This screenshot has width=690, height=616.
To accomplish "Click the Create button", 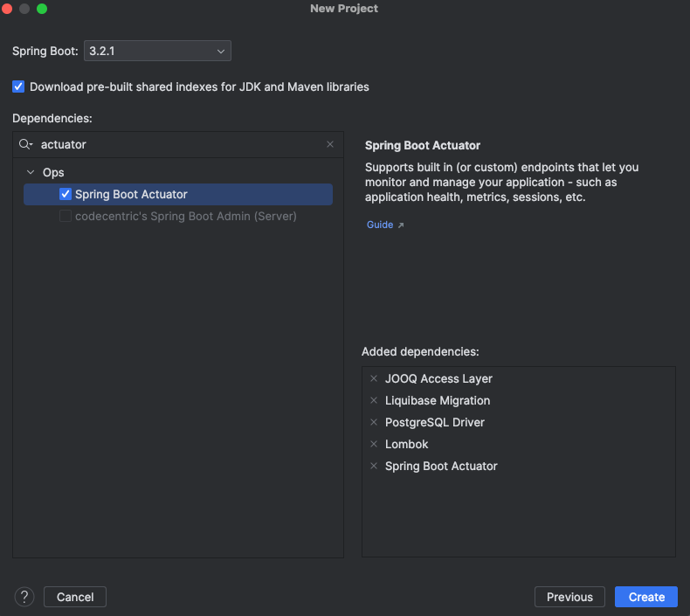I will [x=646, y=597].
